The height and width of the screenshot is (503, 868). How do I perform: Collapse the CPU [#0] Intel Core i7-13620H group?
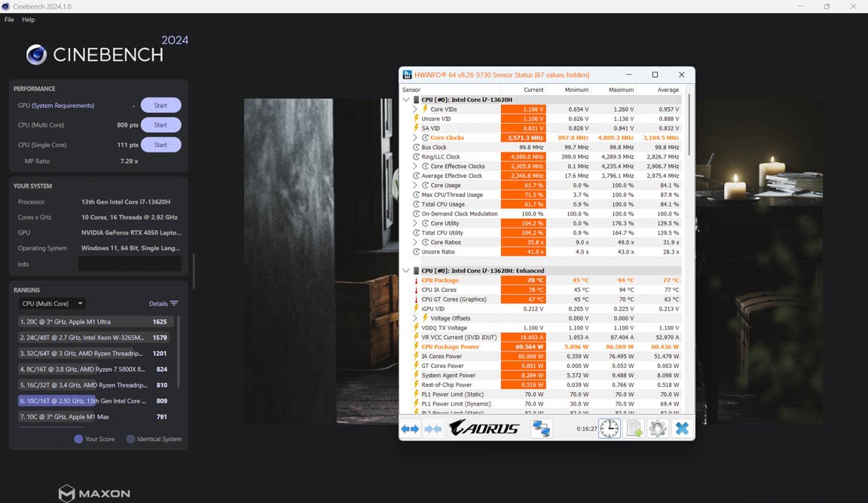406,100
